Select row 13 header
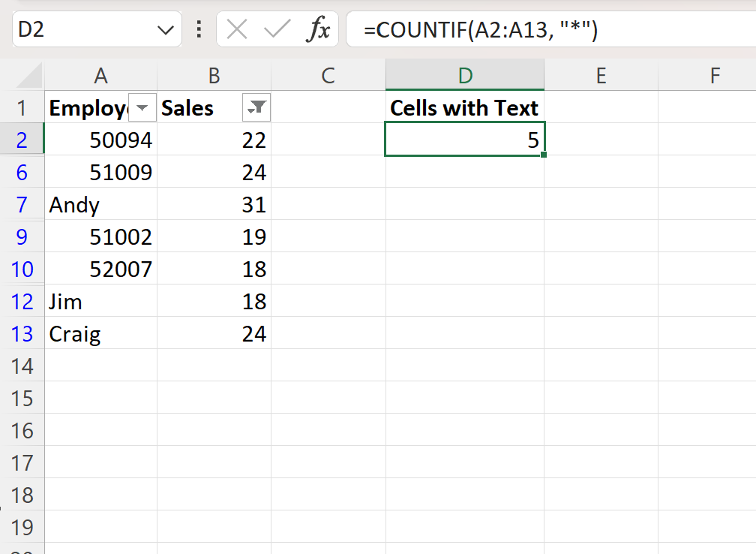 pyautogui.click(x=22, y=334)
